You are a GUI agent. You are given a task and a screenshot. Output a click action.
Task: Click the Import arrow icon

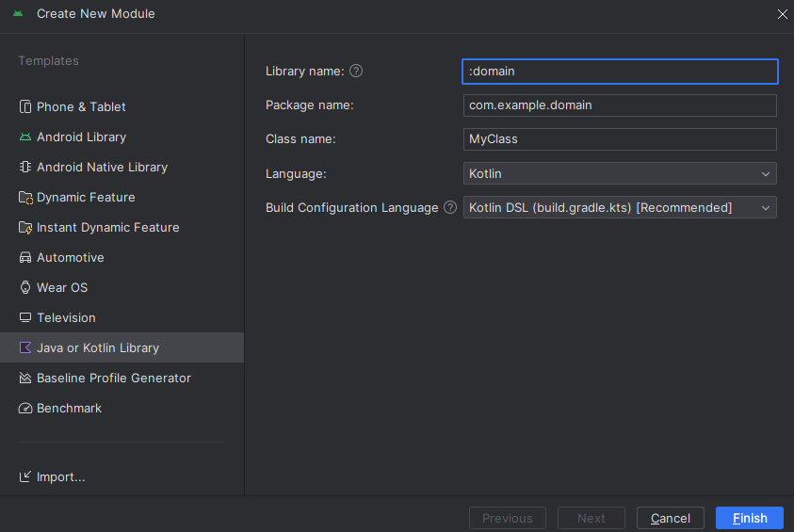24,476
